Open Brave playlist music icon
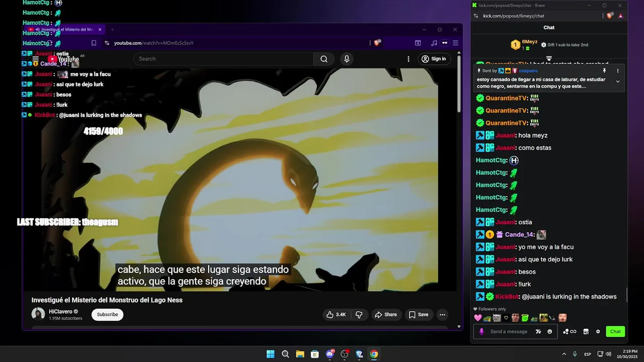The width and height of the screenshot is (644, 362). pyautogui.click(x=434, y=43)
